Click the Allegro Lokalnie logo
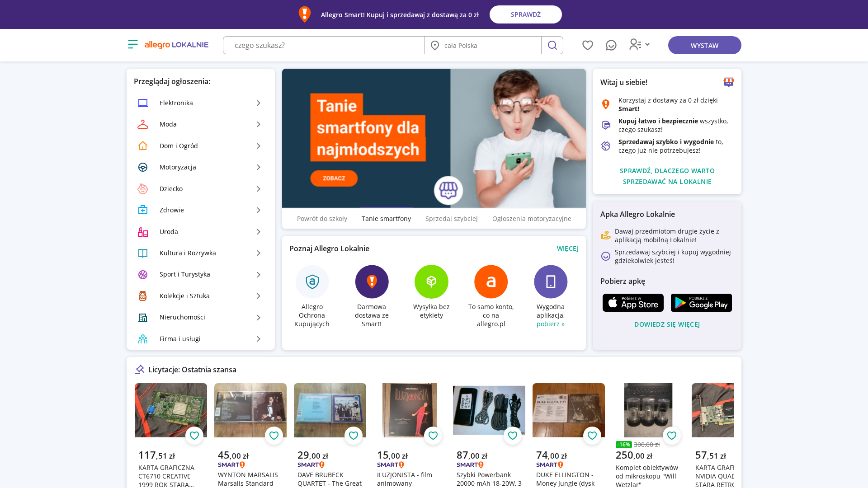This screenshot has height=488, width=868. pos(176,45)
